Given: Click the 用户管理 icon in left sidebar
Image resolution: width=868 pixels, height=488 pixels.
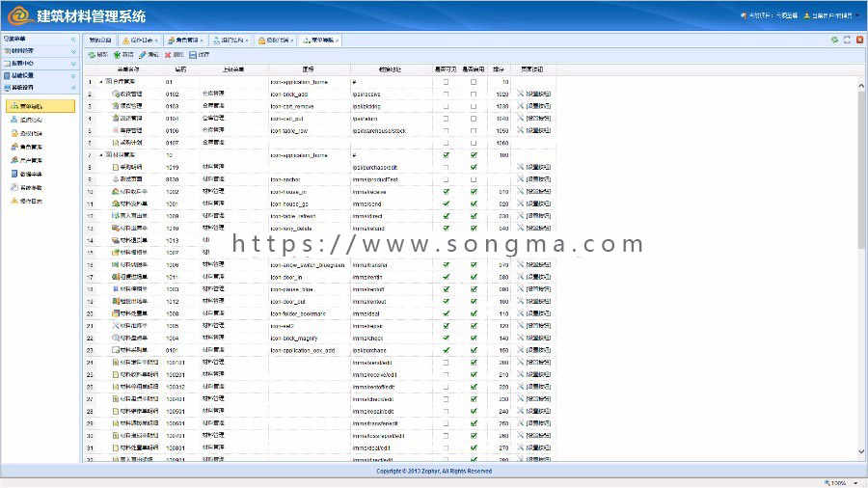Looking at the screenshot, I should tap(14, 160).
